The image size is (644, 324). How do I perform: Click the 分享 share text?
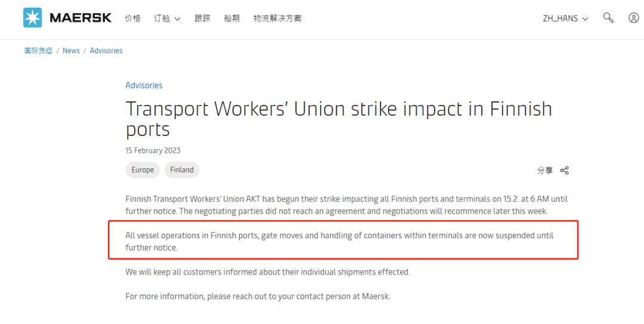tap(545, 170)
